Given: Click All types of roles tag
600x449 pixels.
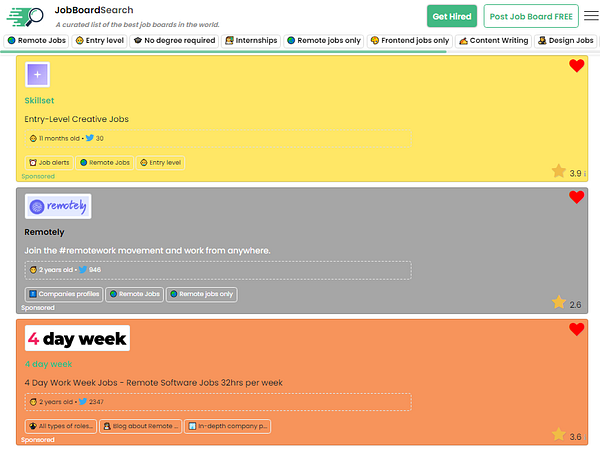Looking at the screenshot, I should 61,426.
